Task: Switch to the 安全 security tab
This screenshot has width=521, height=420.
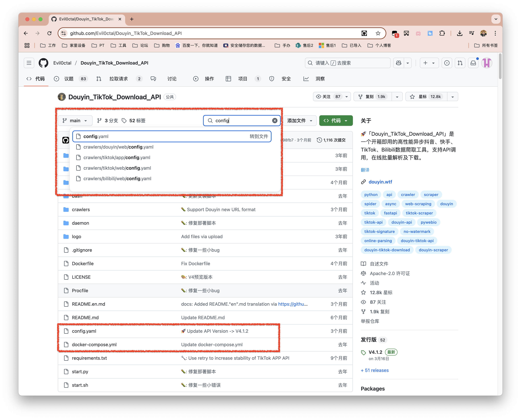Action: click(280, 79)
